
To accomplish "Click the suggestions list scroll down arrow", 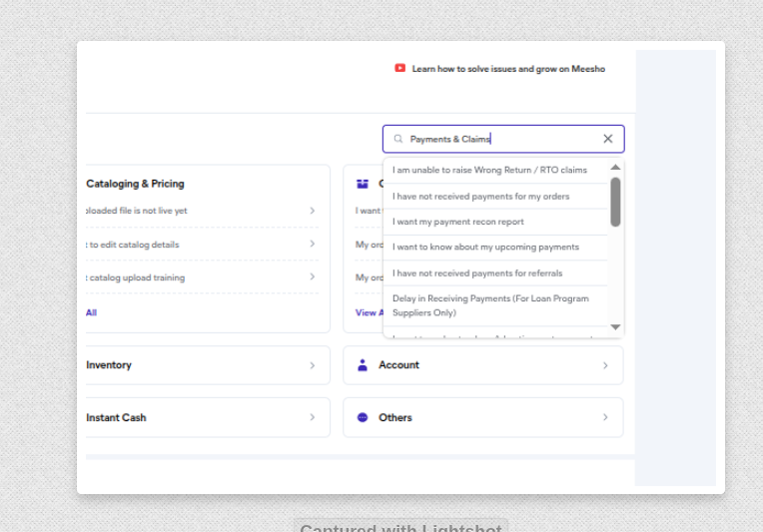I will tap(615, 327).
